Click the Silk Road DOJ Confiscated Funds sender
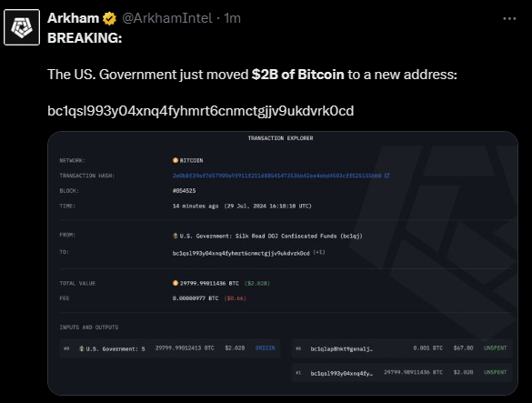 click(271, 236)
